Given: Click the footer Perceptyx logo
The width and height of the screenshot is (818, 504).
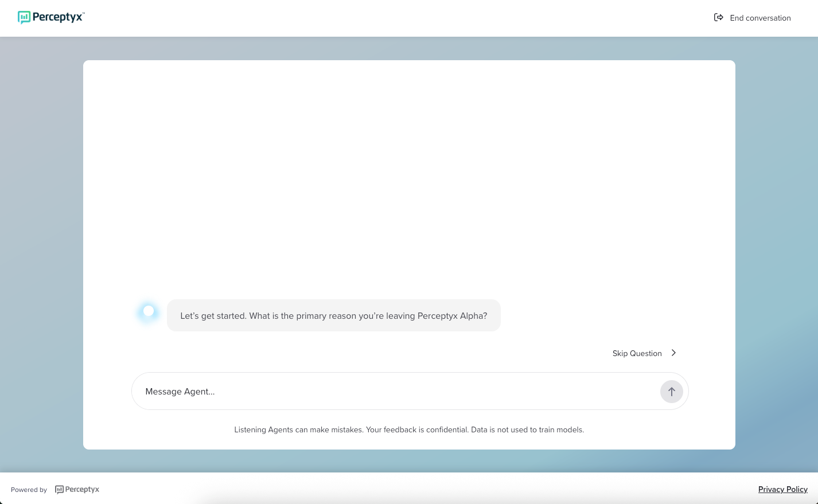Looking at the screenshot, I should tap(77, 489).
